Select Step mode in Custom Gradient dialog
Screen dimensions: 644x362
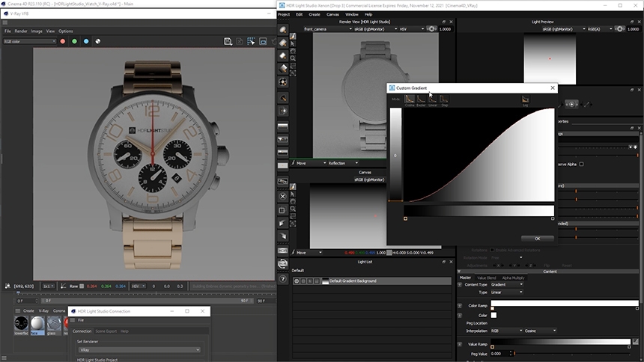click(x=444, y=99)
